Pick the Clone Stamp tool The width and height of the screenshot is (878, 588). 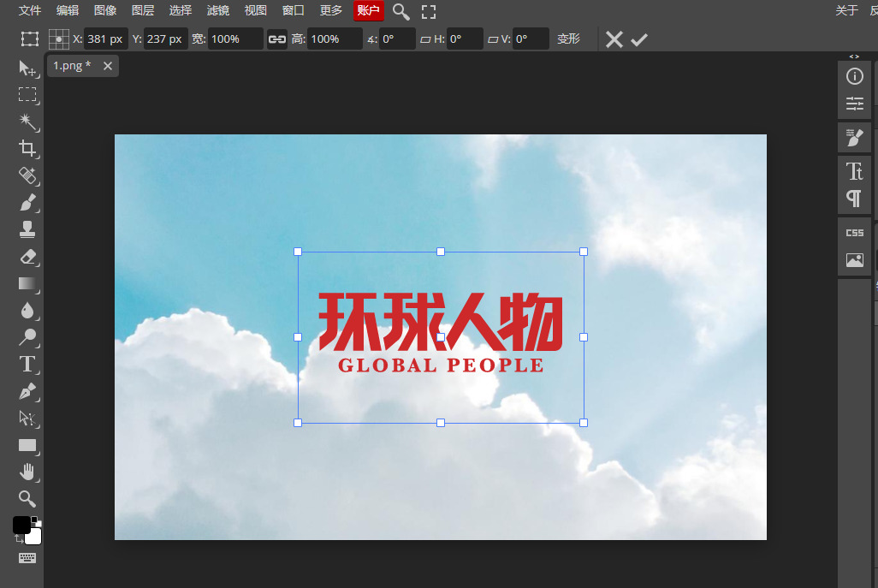(x=27, y=229)
